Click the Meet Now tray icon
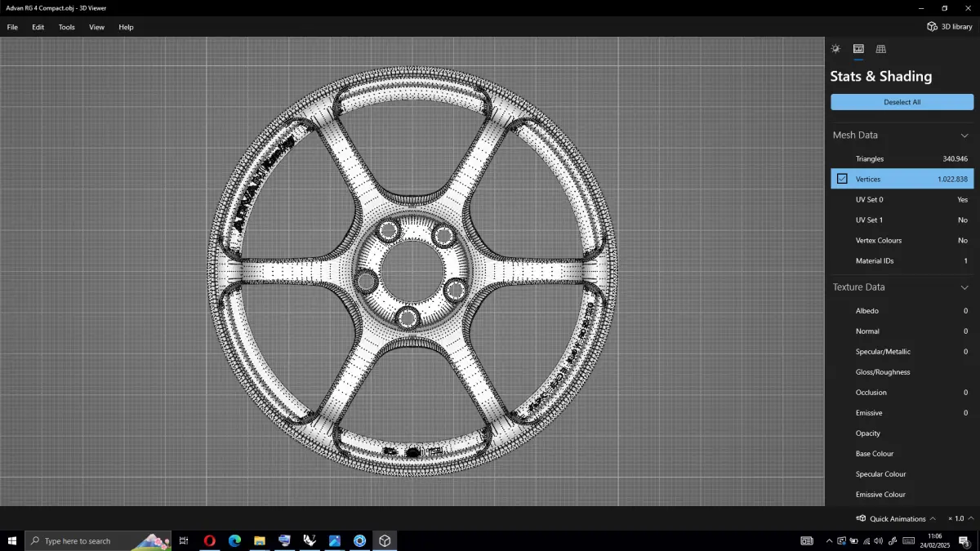Image resolution: width=980 pixels, height=551 pixels. [842, 540]
